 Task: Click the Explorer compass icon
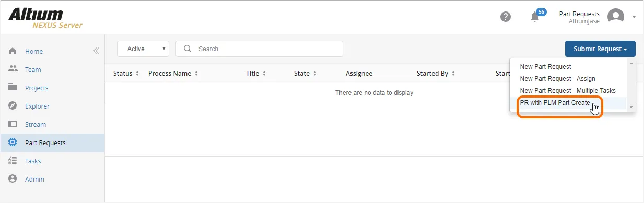tap(13, 106)
